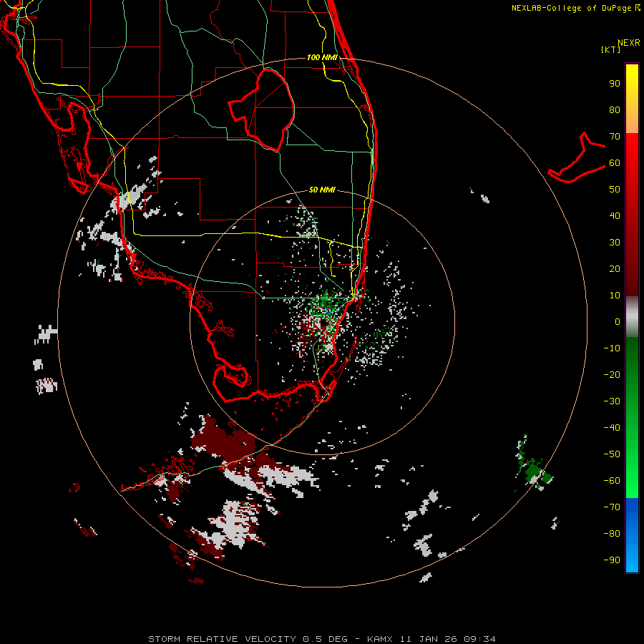Image resolution: width=644 pixels, height=644 pixels.
Task: Click the -20 value on the velocity scale
Action: 612,375
